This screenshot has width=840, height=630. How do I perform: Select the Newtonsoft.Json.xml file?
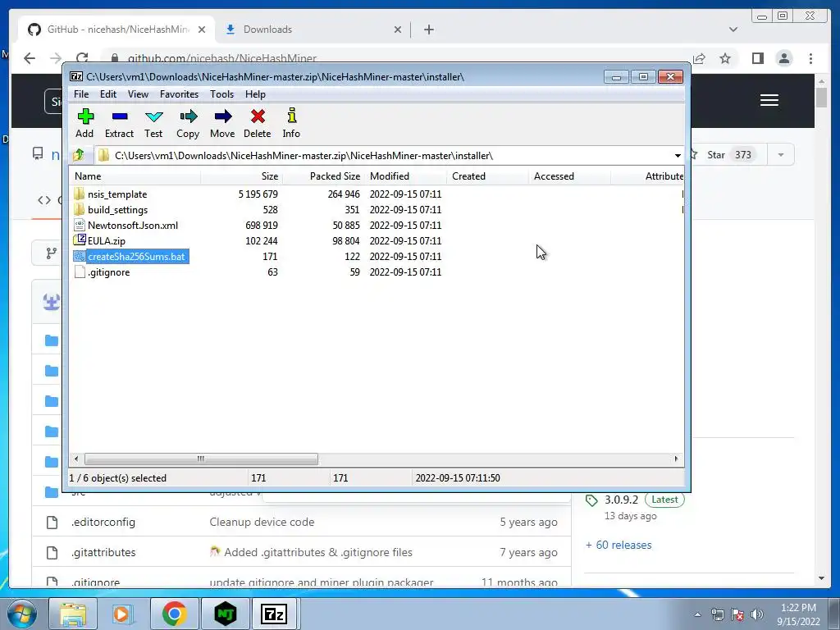(x=133, y=226)
